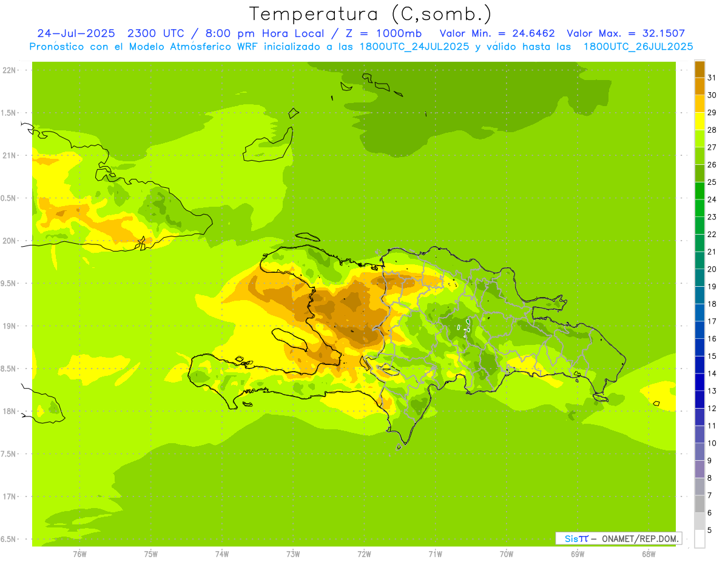The height and width of the screenshot is (562, 728).
Task: Click the "69W" longitude axis label
Action: click(578, 554)
